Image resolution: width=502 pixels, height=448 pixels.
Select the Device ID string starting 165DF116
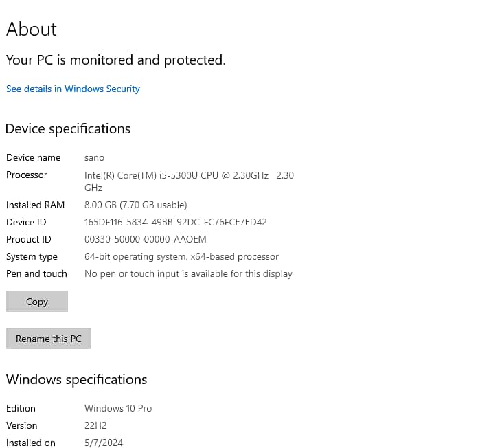(175, 222)
